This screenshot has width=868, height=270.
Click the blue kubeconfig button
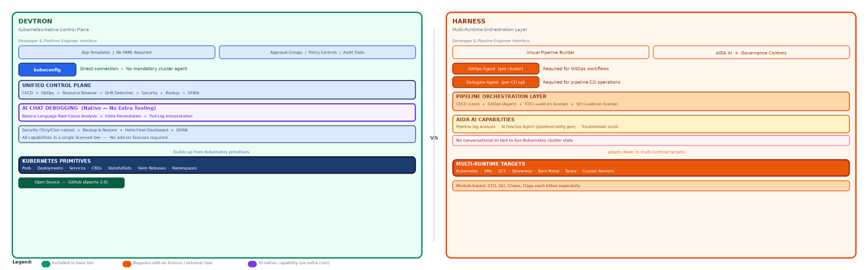[47, 69]
